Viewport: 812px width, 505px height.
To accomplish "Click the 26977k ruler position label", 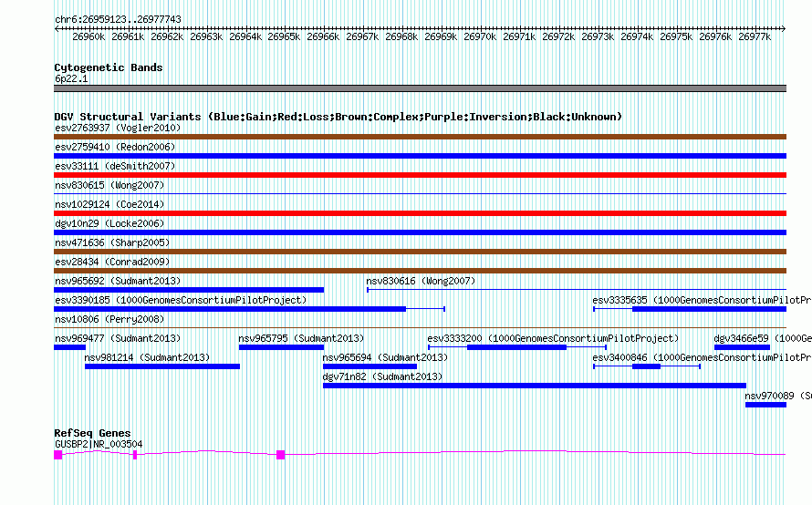I will [x=755, y=36].
